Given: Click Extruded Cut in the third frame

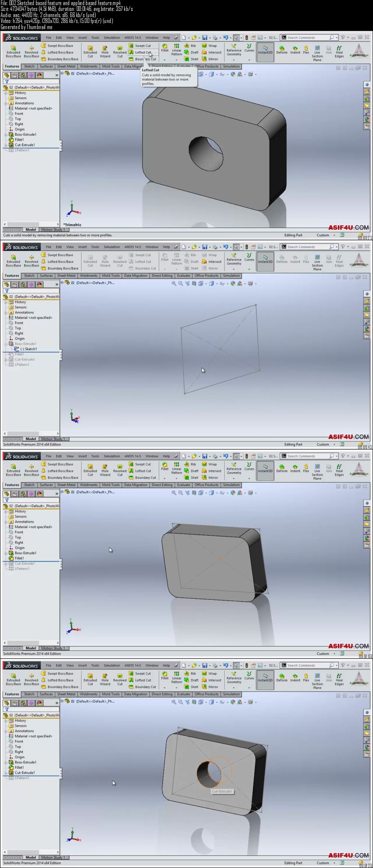Looking at the screenshot, I should click(x=90, y=470).
